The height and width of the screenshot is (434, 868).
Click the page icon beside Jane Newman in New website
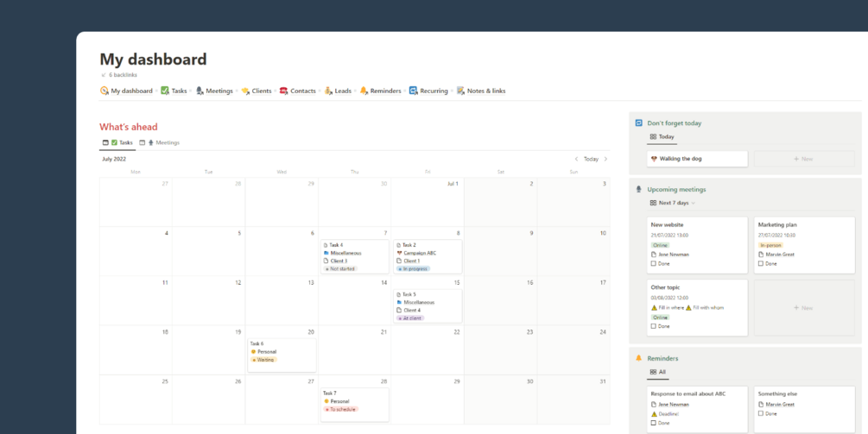tap(654, 255)
